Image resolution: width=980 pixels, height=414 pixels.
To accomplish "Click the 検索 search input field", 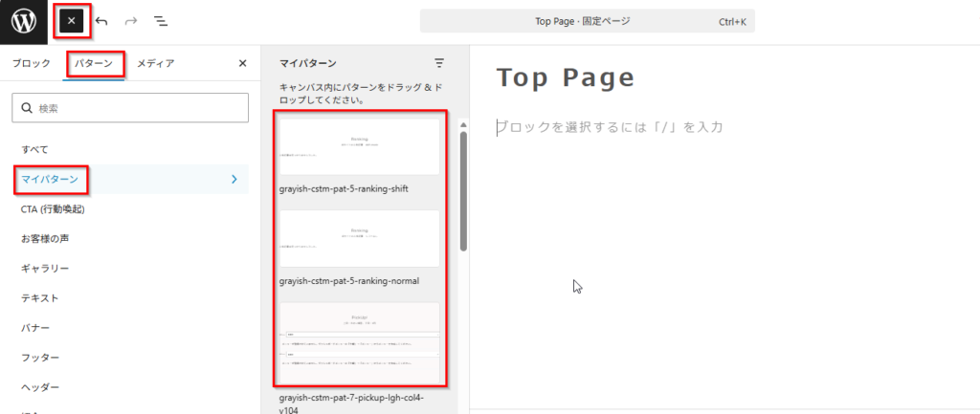I will point(130,108).
